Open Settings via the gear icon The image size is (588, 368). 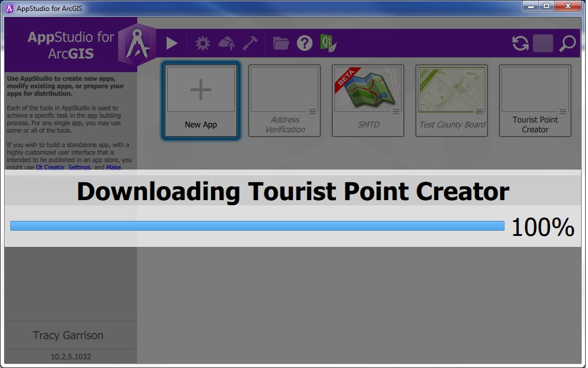pyautogui.click(x=202, y=43)
